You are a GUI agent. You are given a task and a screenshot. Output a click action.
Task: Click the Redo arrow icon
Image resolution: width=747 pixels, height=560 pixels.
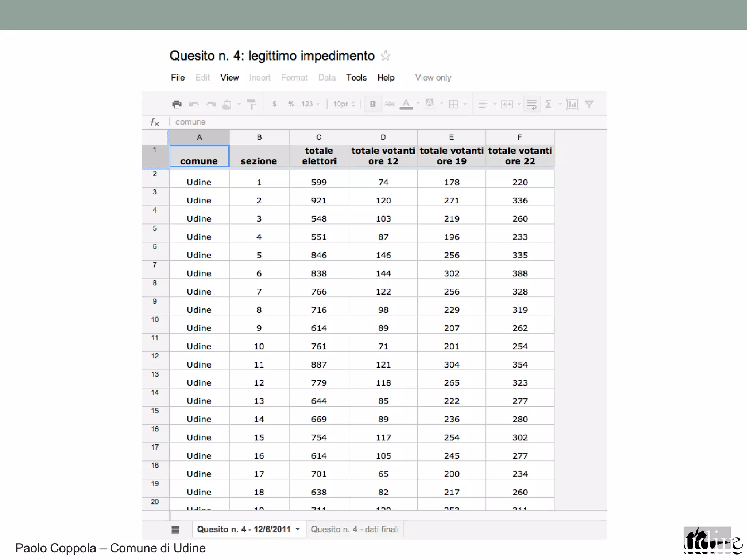(x=211, y=105)
